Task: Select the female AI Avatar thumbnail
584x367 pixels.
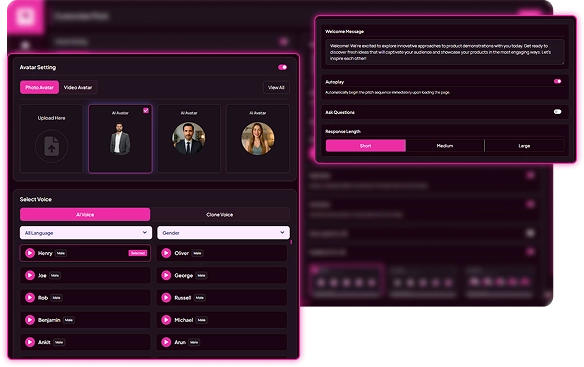Action: tap(258, 138)
